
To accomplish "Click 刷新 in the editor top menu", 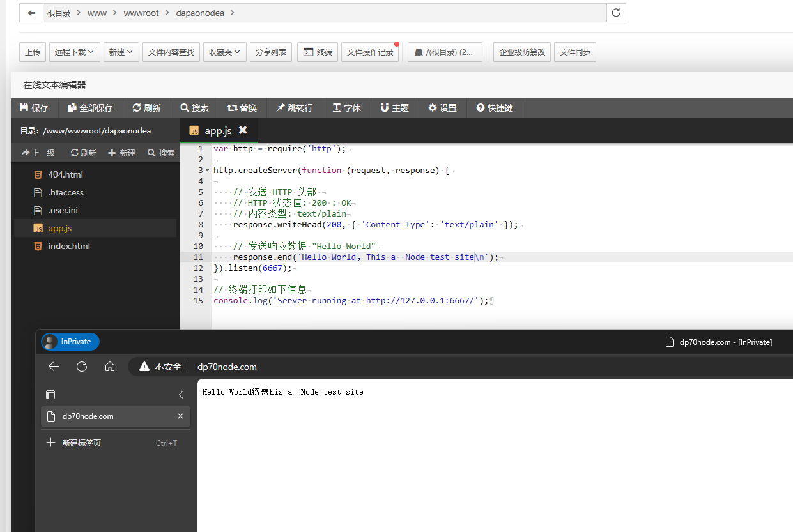I will (x=146, y=108).
